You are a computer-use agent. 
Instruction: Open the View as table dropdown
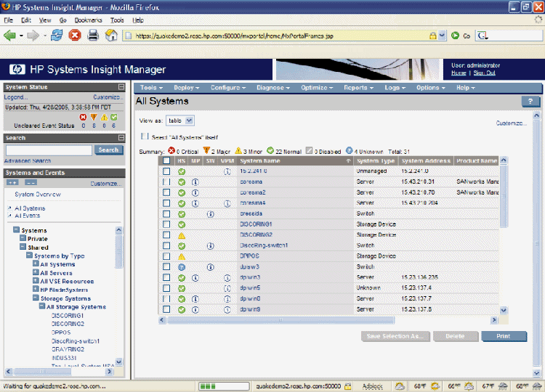click(x=180, y=120)
